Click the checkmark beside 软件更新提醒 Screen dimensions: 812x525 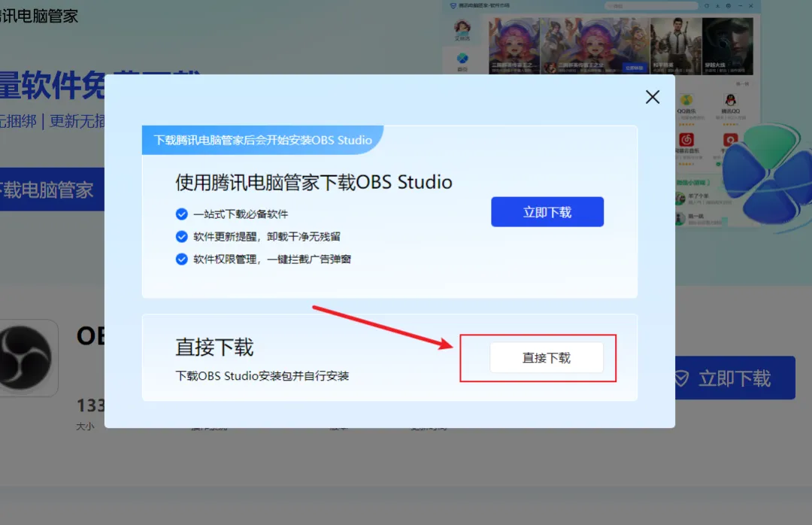[x=182, y=237]
